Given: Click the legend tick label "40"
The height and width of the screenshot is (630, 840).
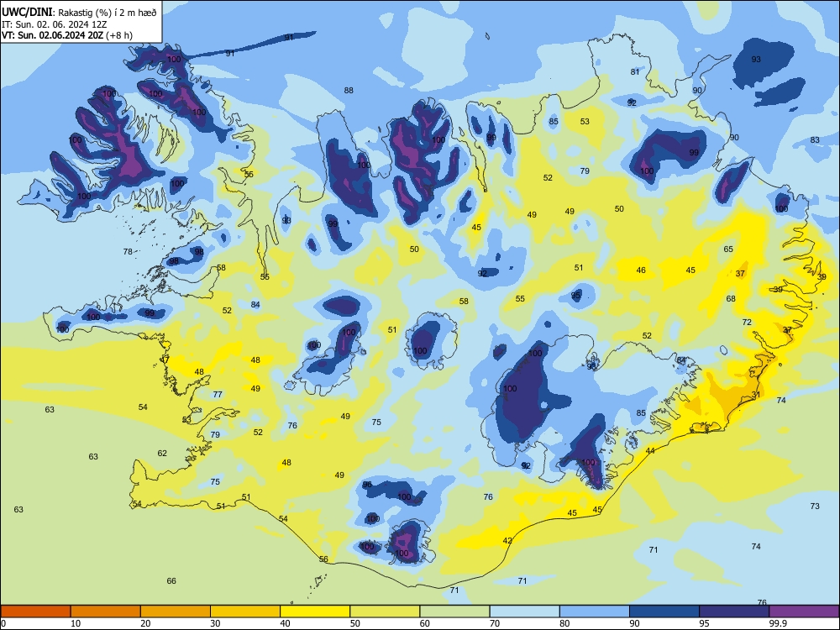Looking at the screenshot, I should 286,623.
